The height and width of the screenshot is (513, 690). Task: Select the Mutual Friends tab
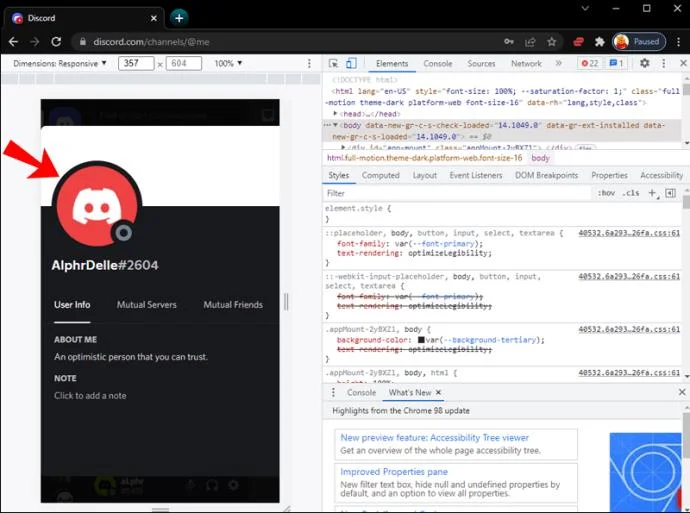233,305
